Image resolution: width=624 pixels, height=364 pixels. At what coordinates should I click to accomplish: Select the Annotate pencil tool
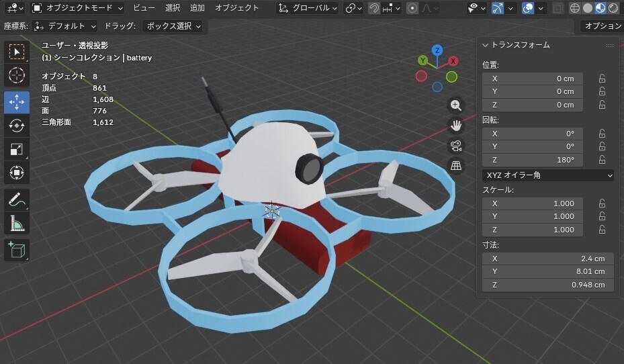point(17,199)
